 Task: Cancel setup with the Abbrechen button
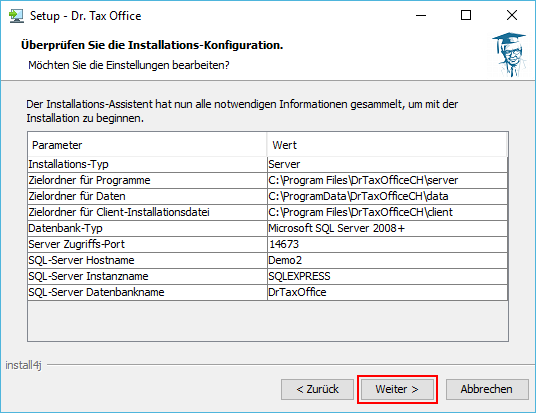click(487, 389)
